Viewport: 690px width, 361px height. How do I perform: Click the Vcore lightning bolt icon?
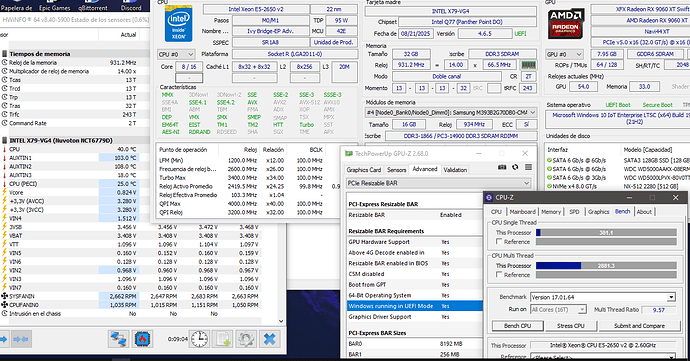coord(4,192)
